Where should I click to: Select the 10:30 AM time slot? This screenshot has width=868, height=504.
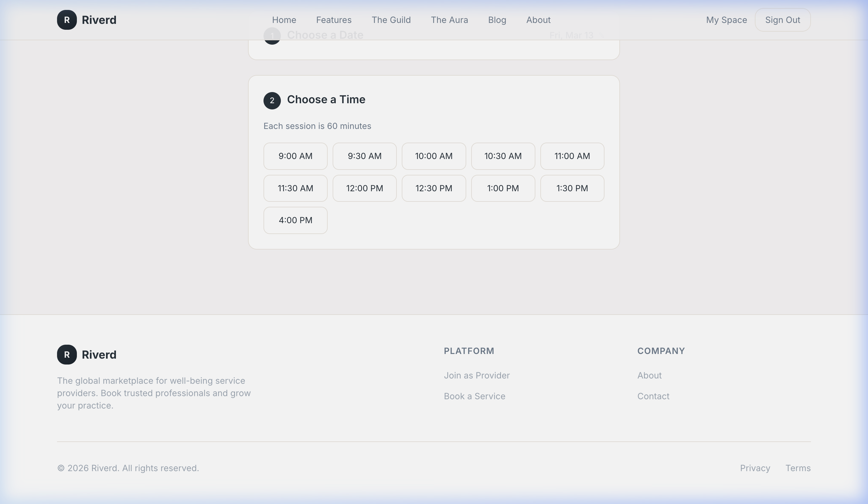[503, 156]
